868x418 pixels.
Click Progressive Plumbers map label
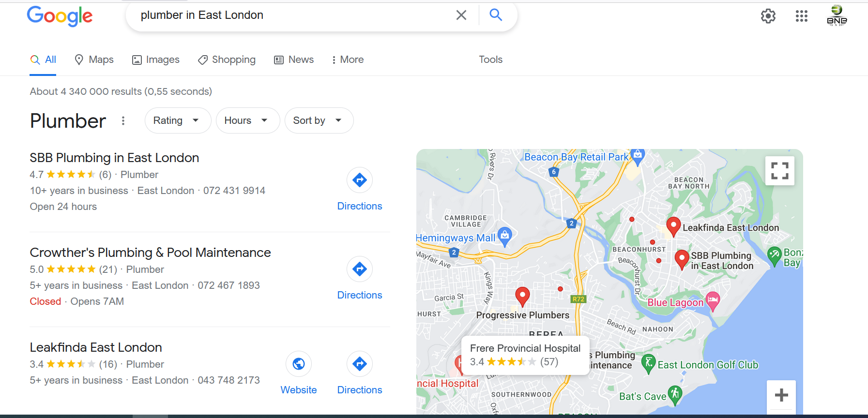[x=523, y=315]
